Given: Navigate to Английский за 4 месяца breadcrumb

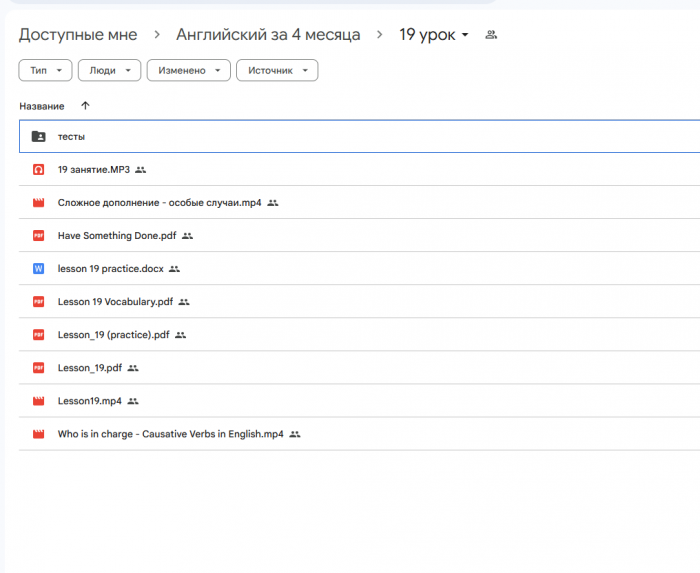Looking at the screenshot, I should (x=268, y=35).
